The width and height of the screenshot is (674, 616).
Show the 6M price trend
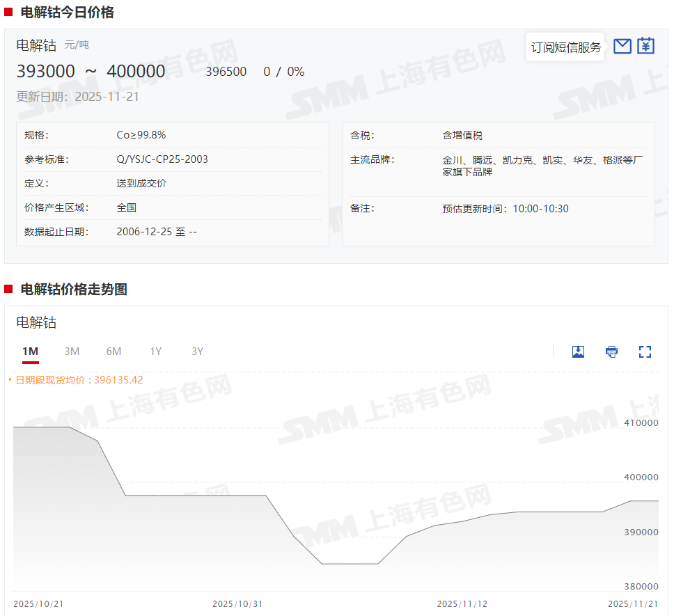[x=113, y=352]
